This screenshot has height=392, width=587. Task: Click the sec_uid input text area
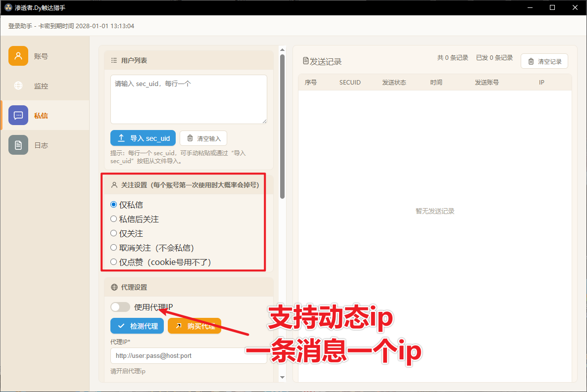tap(189, 99)
